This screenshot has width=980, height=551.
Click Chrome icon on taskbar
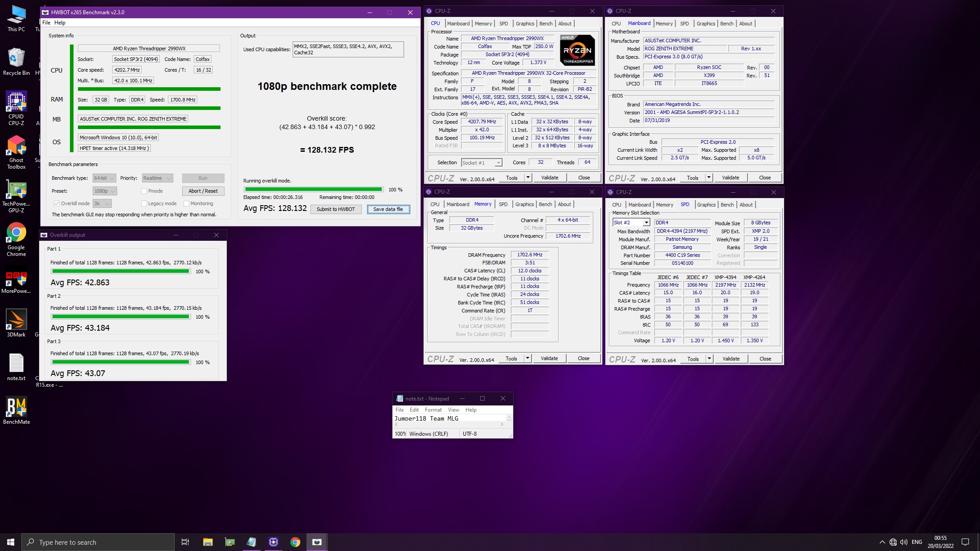tap(295, 542)
